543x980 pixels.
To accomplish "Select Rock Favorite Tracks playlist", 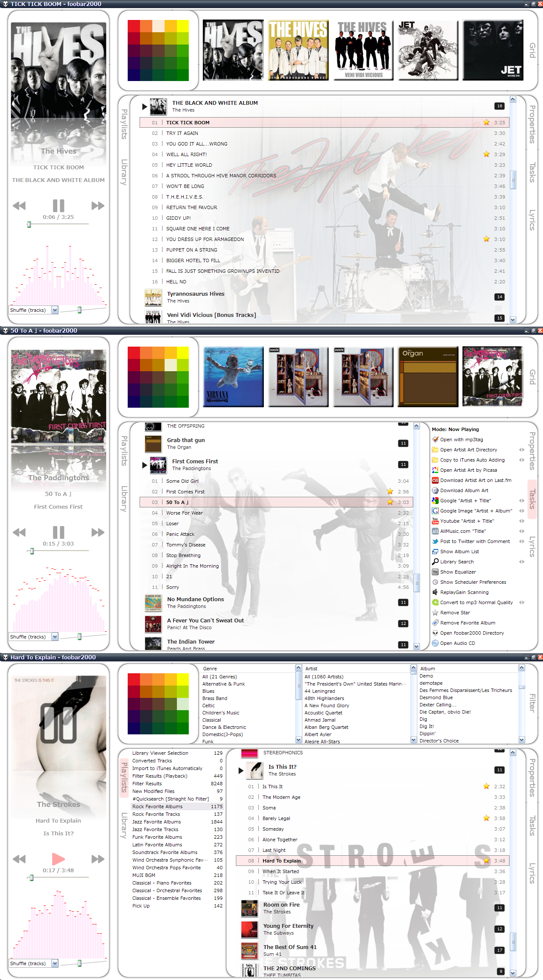I will [177, 814].
